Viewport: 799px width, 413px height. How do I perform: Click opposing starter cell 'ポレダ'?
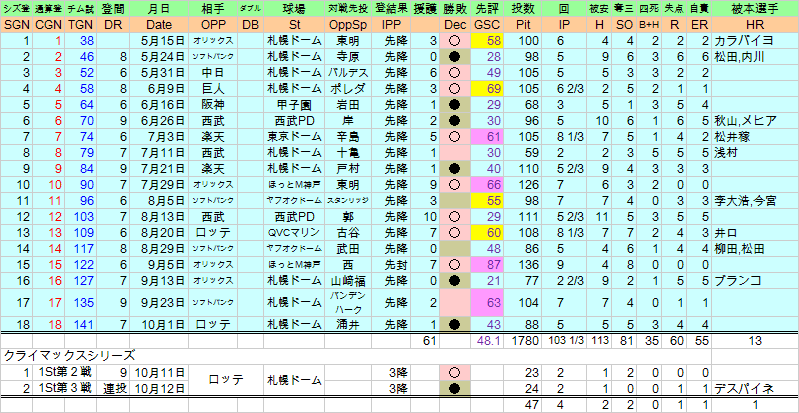(347, 89)
